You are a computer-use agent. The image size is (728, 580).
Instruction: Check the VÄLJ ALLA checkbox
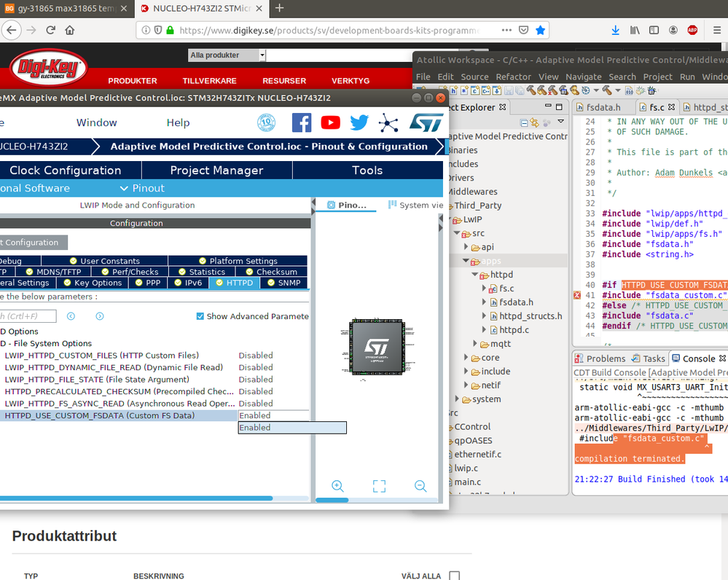pyautogui.click(x=455, y=576)
